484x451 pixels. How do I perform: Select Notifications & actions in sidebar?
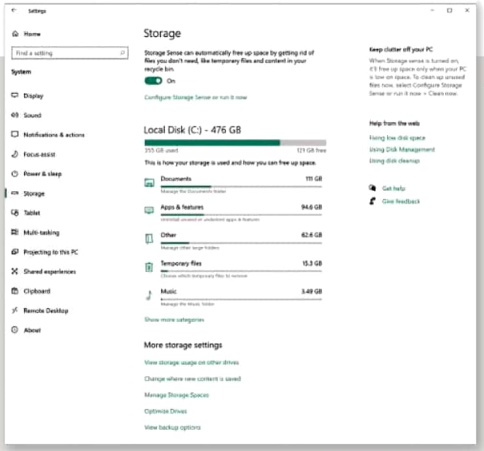point(54,135)
